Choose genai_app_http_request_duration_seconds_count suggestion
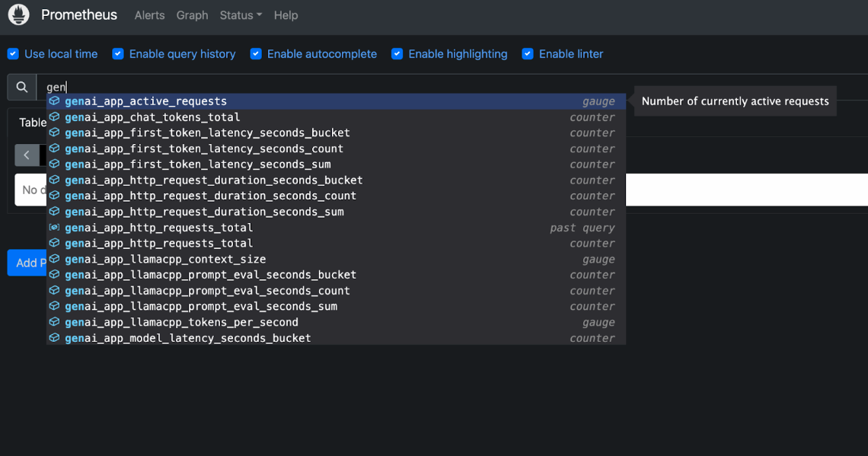Image resolution: width=868 pixels, height=456 pixels. [210, 196]
